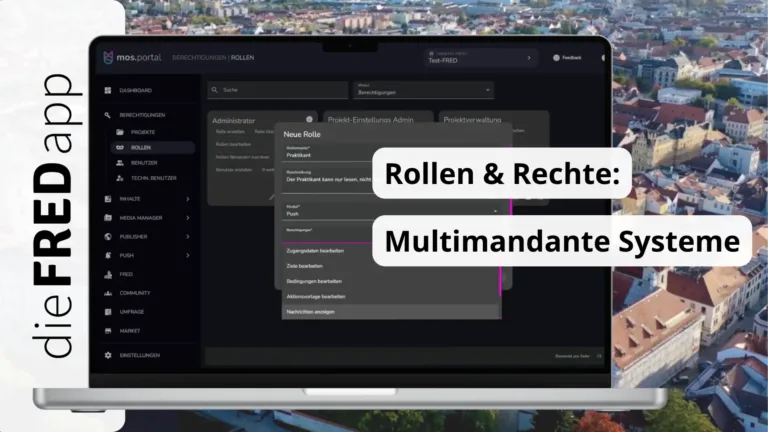Click the Rollen mask icon
This screenshot has width=768, height=432.
coord(120,147)
